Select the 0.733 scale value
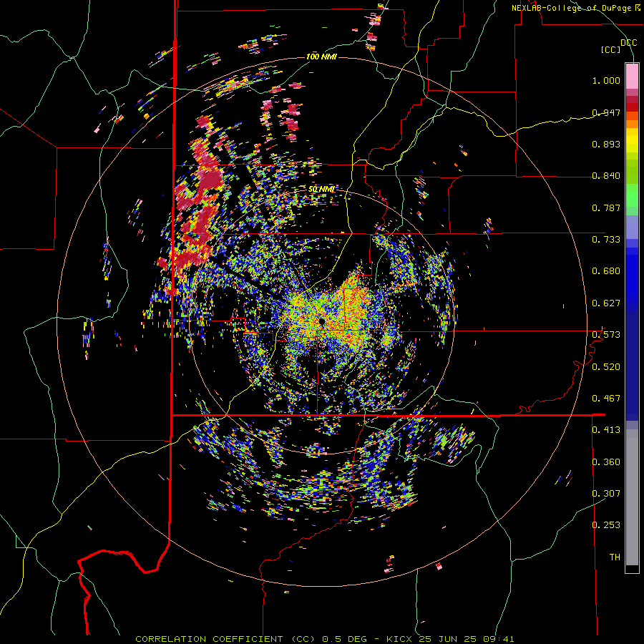644x644 pixels. point(606,240)
